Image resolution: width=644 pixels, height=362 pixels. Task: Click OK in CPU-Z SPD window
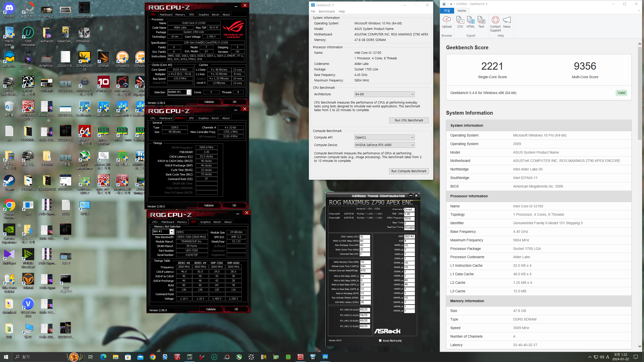pyautogui.click(x=236, y=309)
